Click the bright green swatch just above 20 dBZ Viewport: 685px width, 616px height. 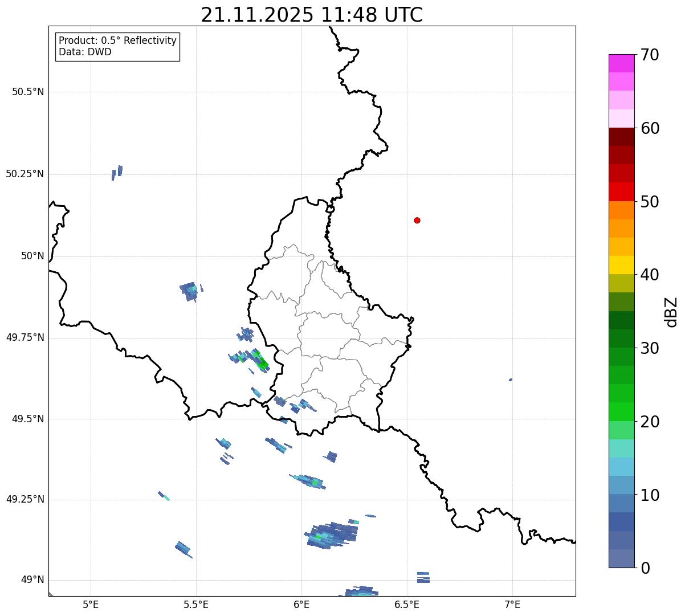pos(621,412)
